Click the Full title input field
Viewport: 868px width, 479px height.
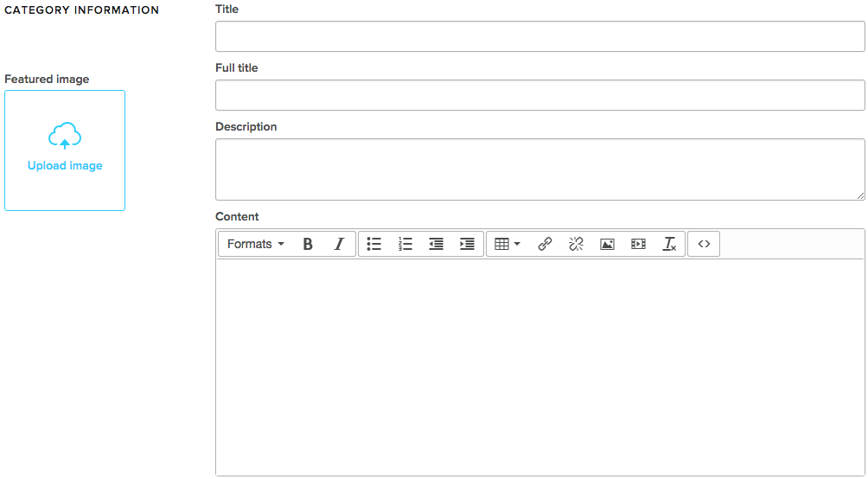(x=539, y=95)
